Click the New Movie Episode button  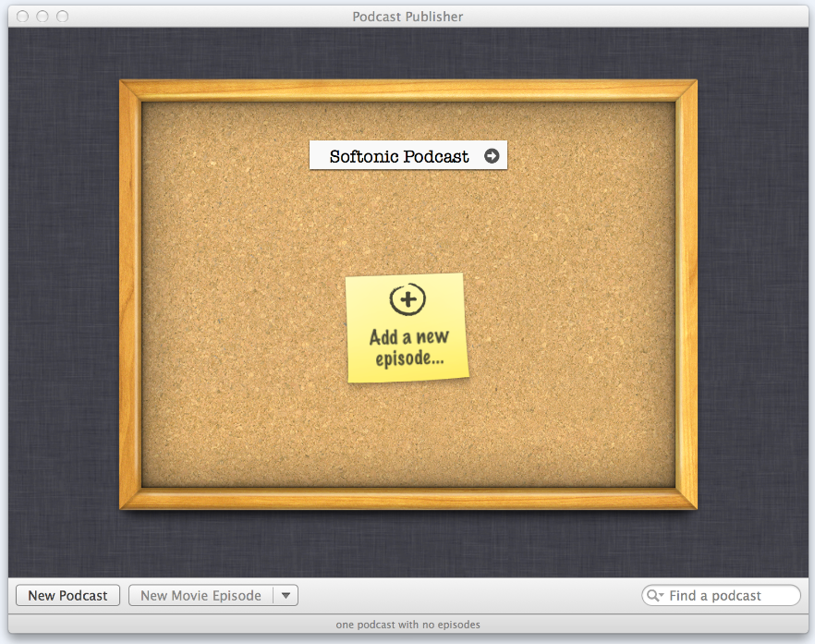tap(201, 596)
